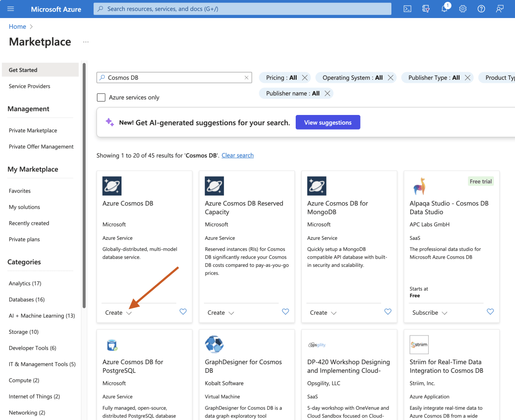Open portal settings gear
This screenshot has height=420, width=515.
point(463,9)
